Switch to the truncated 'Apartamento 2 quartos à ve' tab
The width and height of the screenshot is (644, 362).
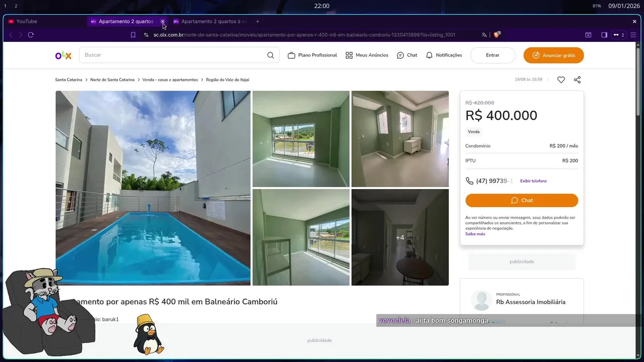pos(210,22)
